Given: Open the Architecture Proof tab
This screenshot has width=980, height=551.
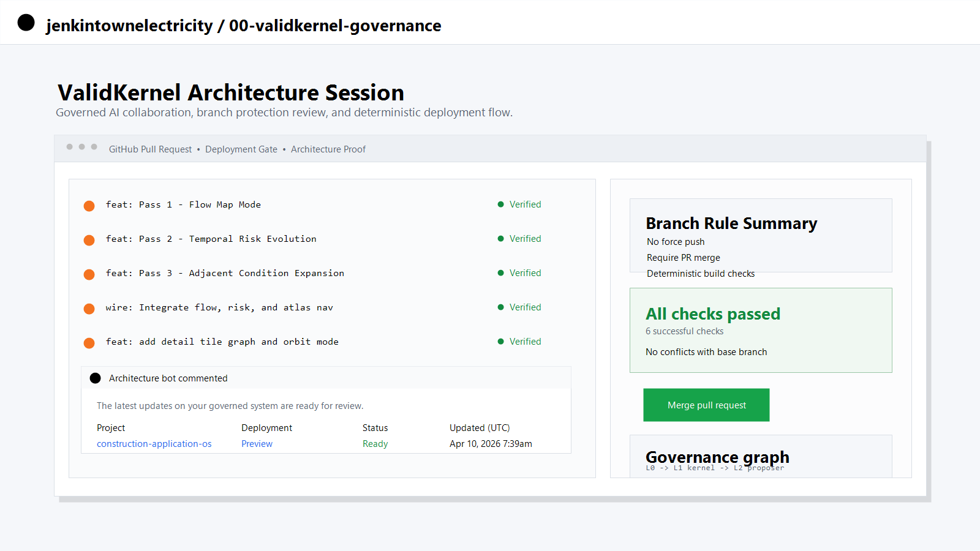Looking at the screenshot, I should tap(328, 149).
